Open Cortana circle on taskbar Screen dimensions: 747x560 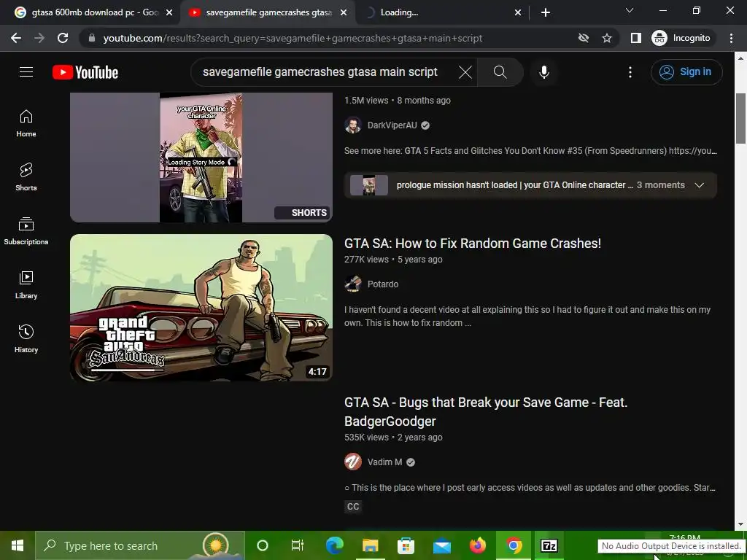tap(262, 545)
